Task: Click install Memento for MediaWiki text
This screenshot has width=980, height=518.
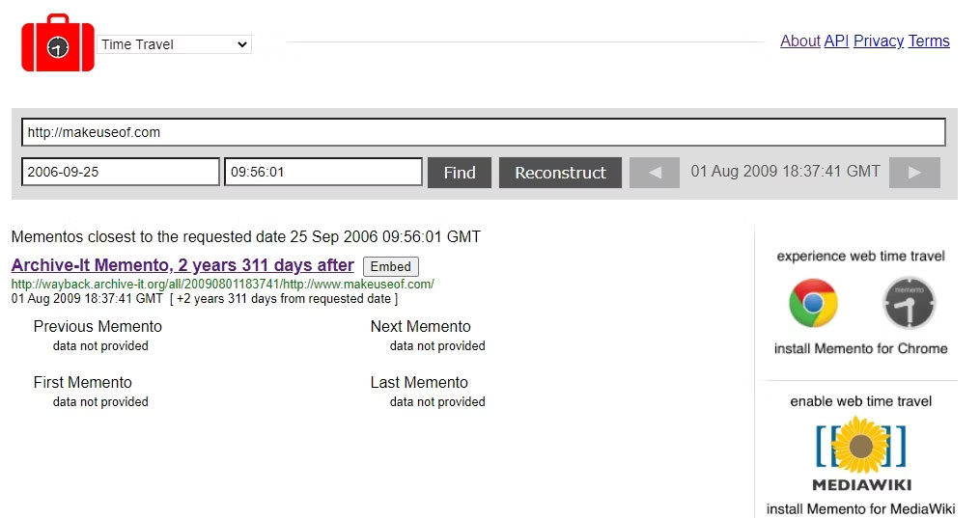Action: click(x=860, y=509)
